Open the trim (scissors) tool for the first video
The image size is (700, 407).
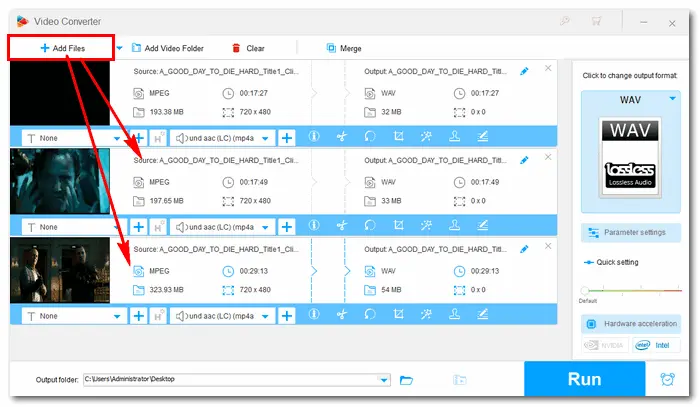coord(341,138)
